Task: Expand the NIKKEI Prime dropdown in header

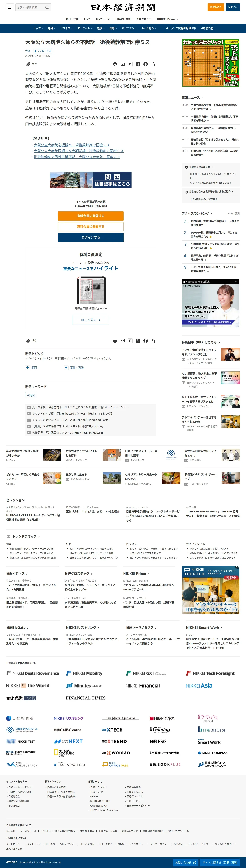Action: coord(168,19)
